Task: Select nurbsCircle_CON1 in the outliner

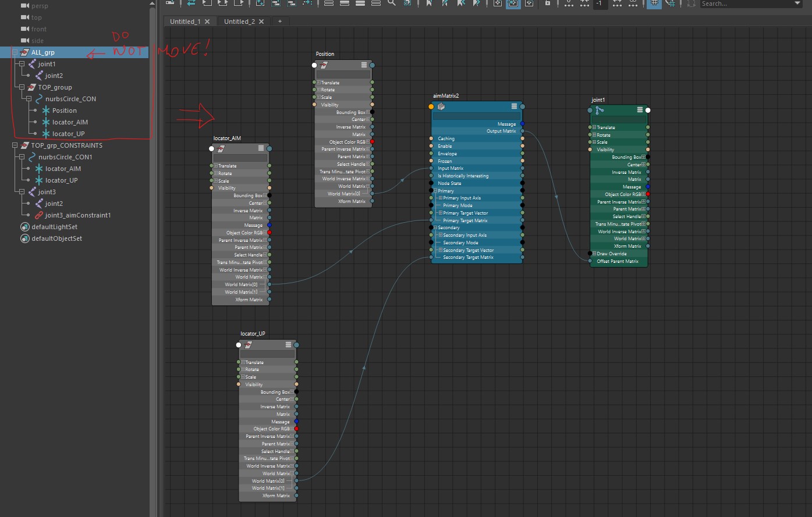Action: click(x=65, y=157)
